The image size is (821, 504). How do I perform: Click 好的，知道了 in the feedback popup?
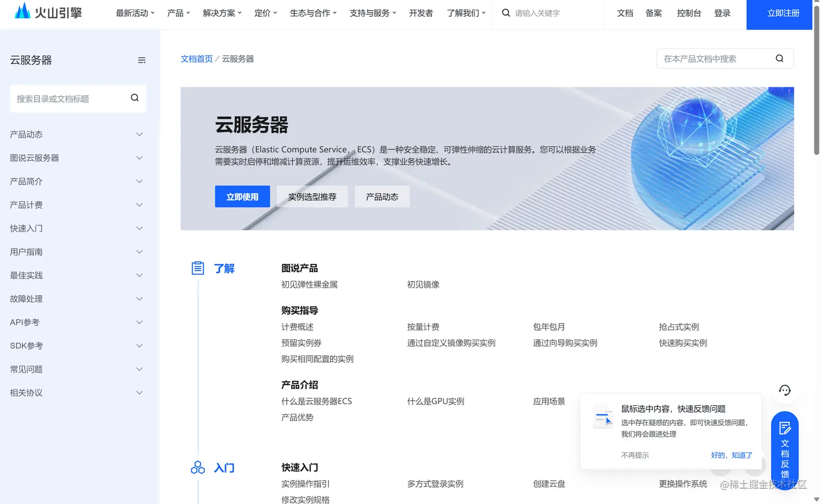pyautogui.click(x=731, y=455)
